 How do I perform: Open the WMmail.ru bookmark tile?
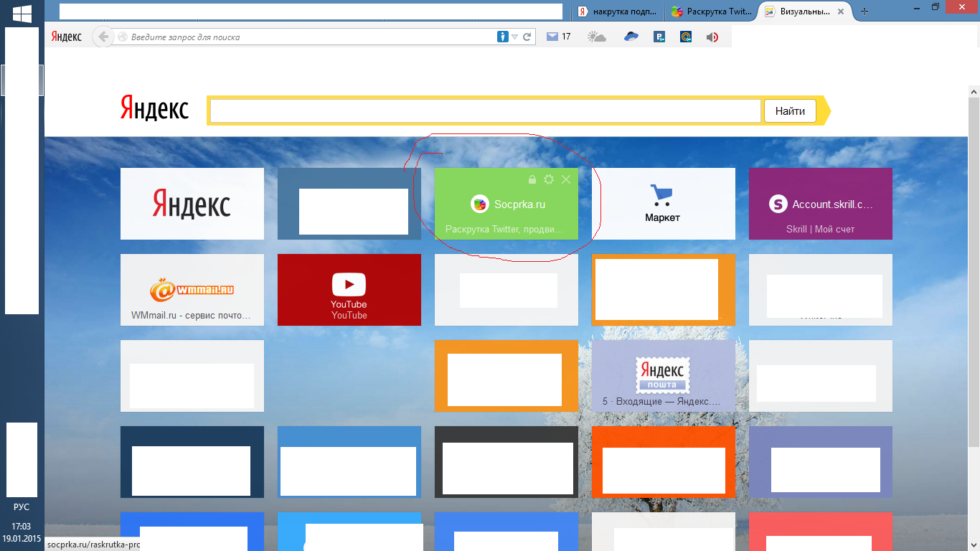192,290
